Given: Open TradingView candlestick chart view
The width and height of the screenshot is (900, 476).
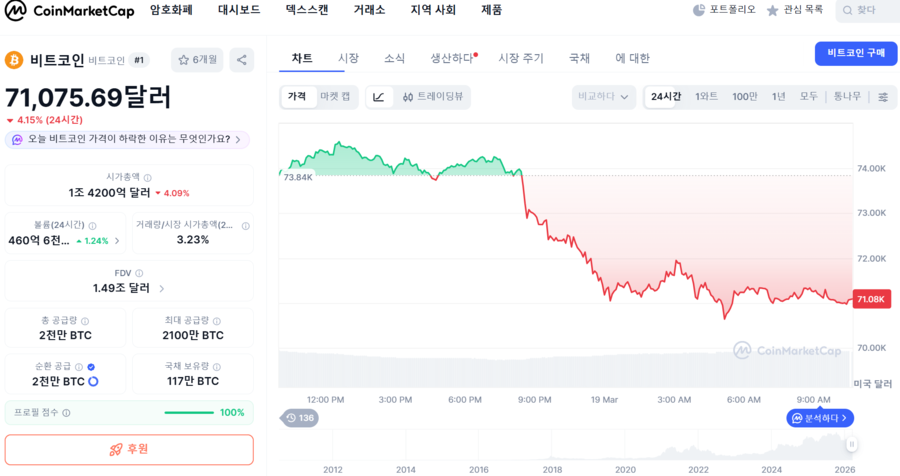Looking at the screenshot, I should [432, 97].
